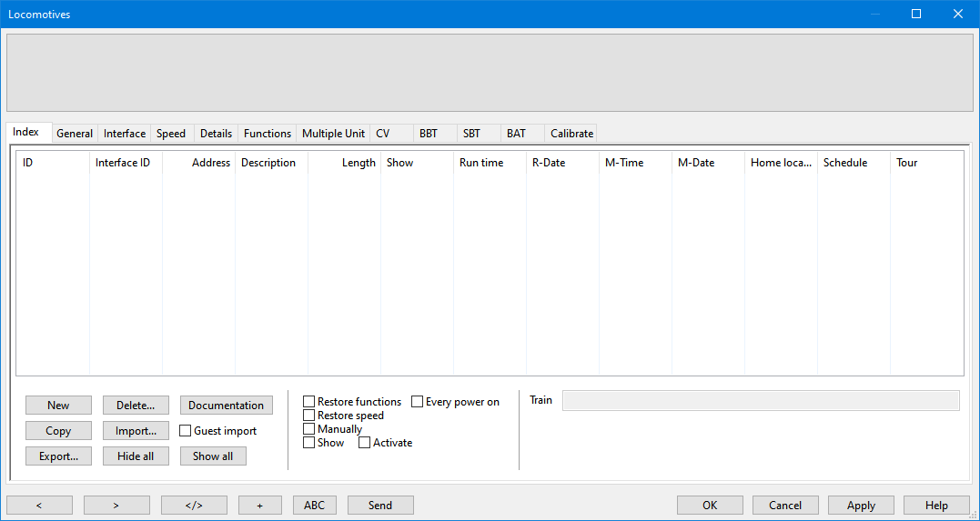
Task: Open the Calibrate tab
Action: pos(571,134)
